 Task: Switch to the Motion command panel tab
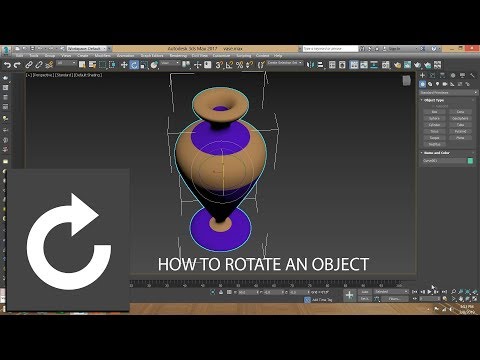pyautogui.click(x=453, y=76)
